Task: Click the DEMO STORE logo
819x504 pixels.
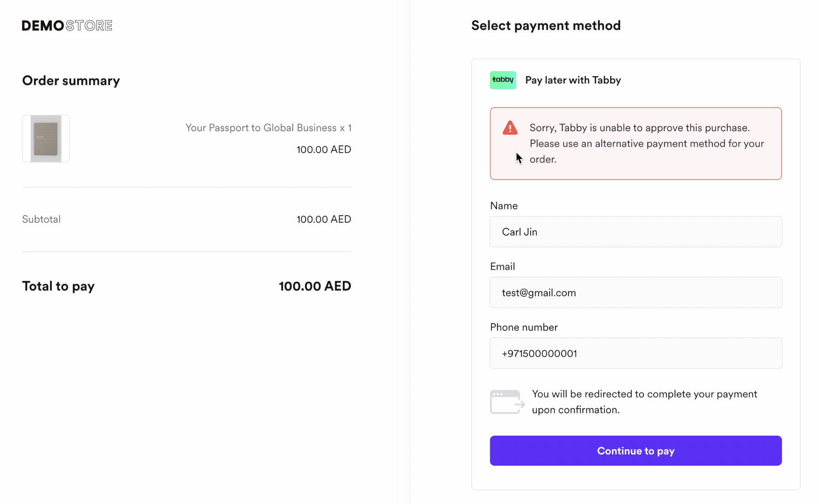Action: (67, 26)
